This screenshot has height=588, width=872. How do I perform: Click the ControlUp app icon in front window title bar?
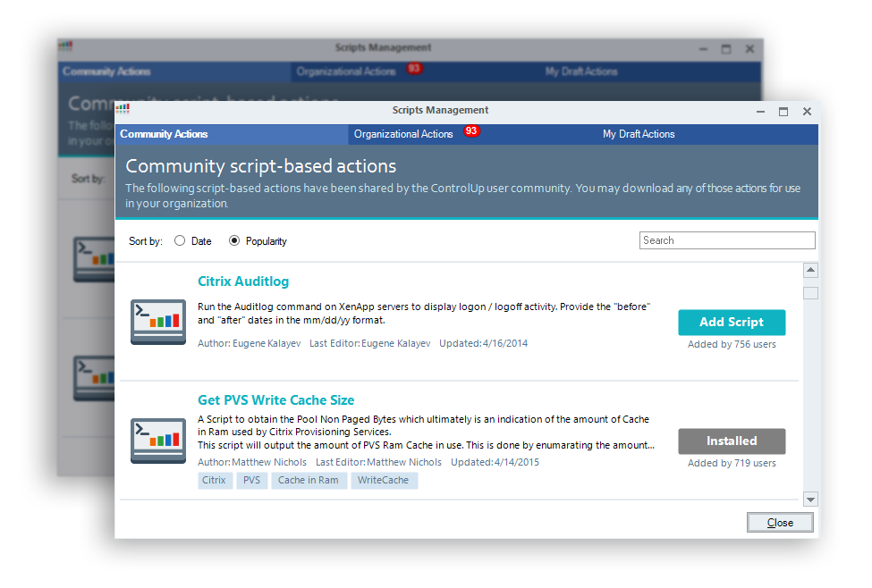123,110
